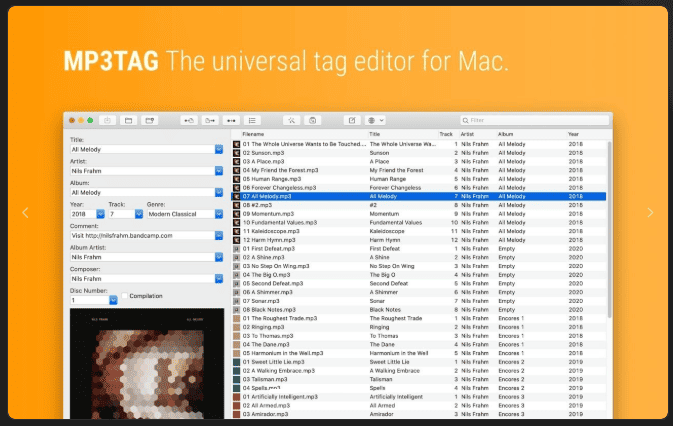This screenshot has height=426, width=673.
Task: Click the file list vertical scrollbar
Action: click(609, 230)
